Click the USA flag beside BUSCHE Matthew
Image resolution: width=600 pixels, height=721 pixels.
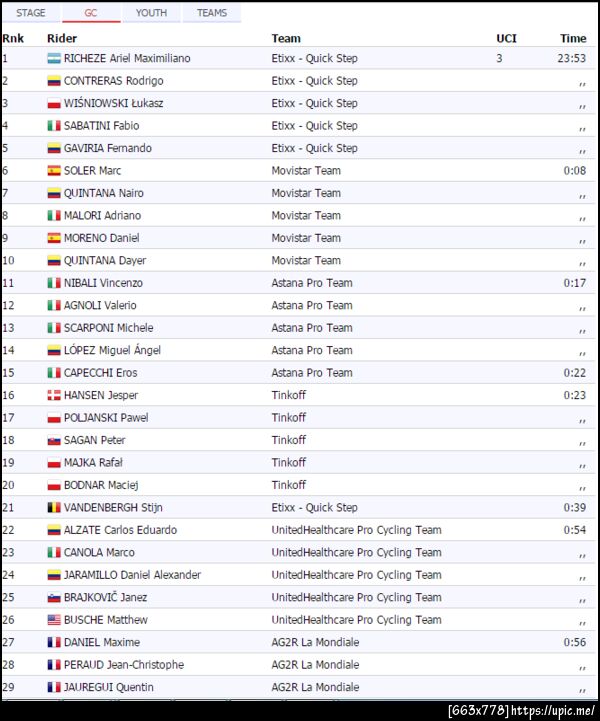point(54,620)
